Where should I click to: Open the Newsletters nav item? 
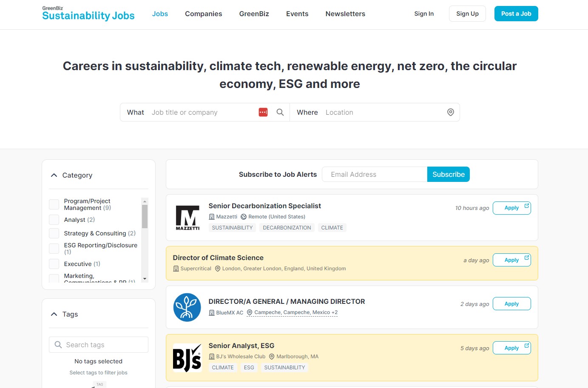click(345, 14)
